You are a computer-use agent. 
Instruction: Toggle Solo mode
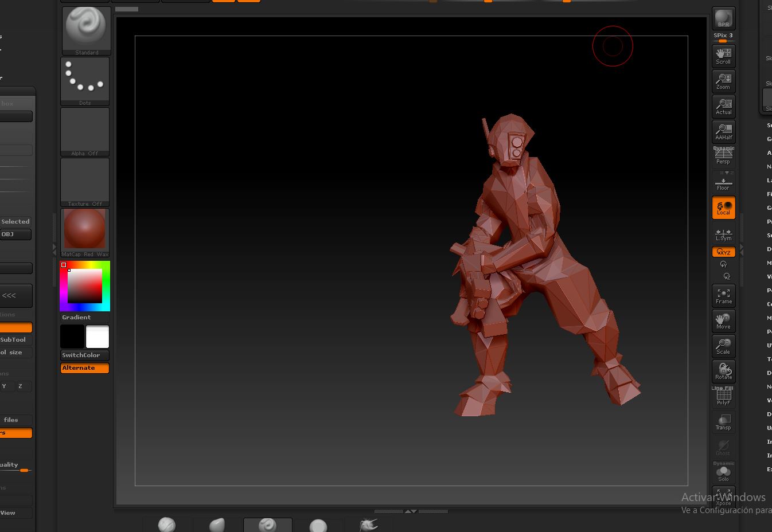(x=723, y=472)
